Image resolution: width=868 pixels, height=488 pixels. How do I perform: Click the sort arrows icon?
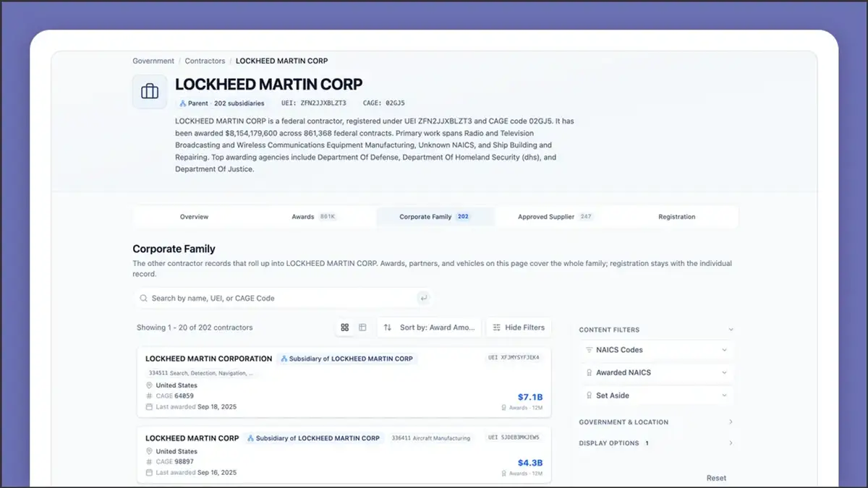point(388,328)
